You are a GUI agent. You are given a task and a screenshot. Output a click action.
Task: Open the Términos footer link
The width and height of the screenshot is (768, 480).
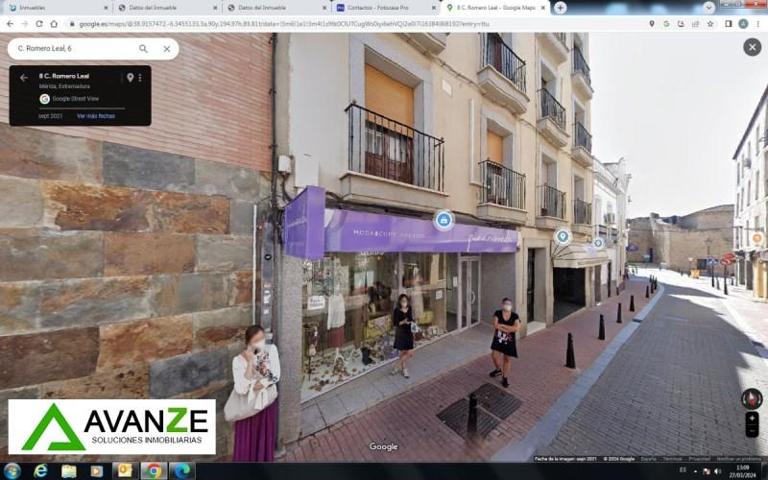coord(672,459)
